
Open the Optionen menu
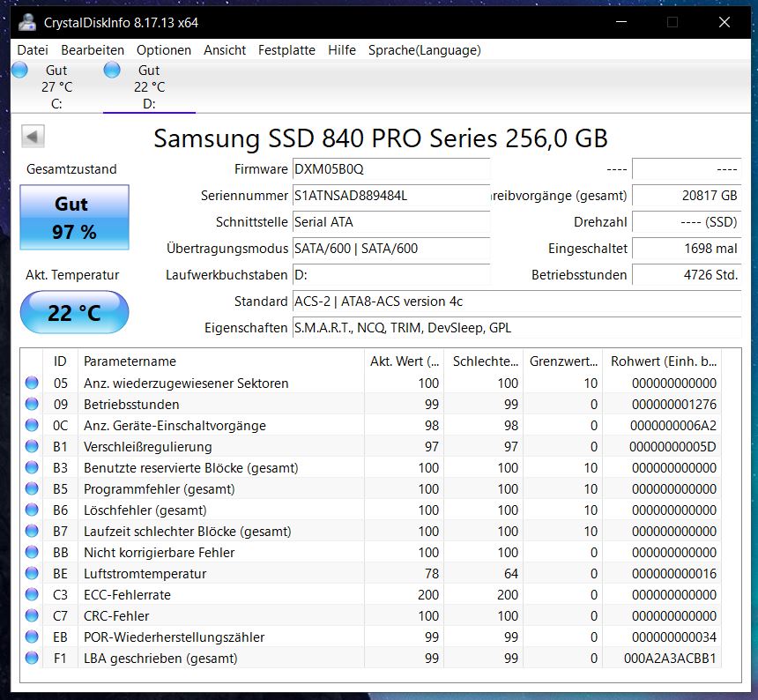click(163, 50)
